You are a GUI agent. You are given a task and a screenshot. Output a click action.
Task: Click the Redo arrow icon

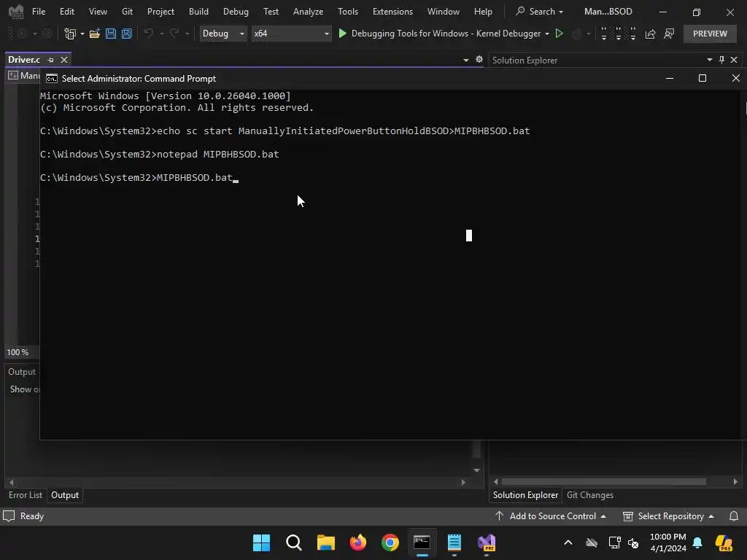coord(174,34)
